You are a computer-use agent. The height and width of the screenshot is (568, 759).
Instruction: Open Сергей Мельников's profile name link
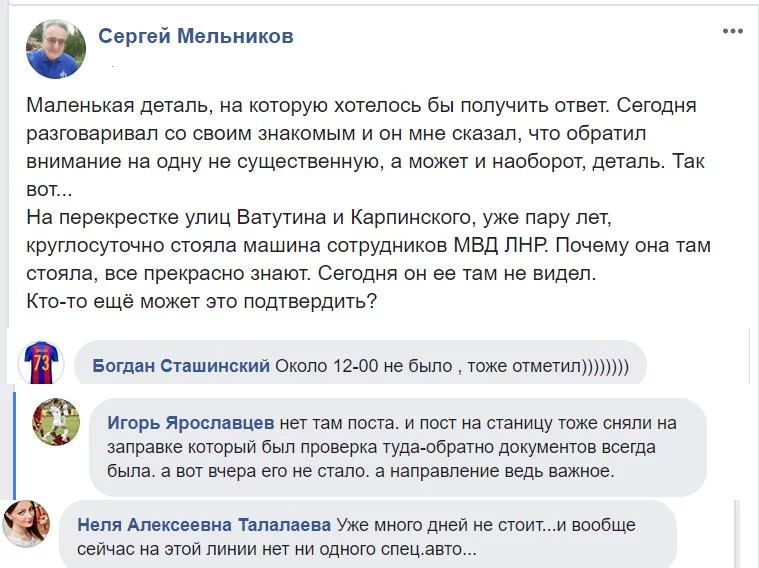[x=196, y=36]
